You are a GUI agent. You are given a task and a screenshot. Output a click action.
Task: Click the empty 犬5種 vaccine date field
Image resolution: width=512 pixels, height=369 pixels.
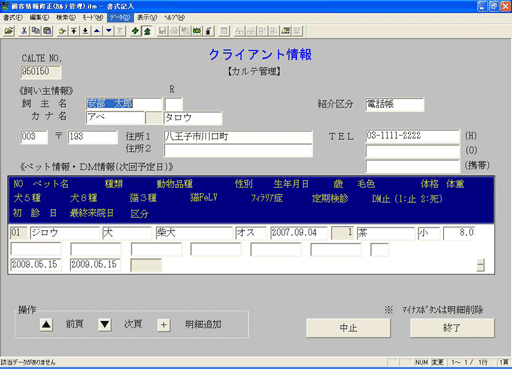[36, 249]
